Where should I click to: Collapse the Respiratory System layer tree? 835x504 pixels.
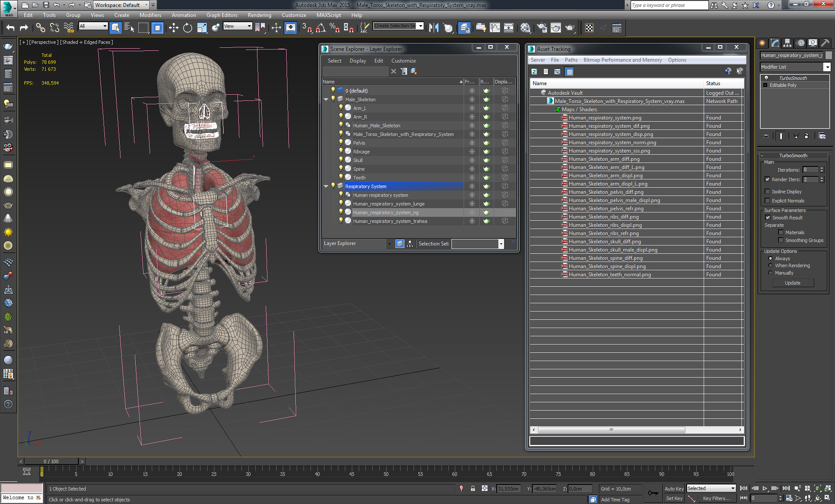(x=326, y=186)
